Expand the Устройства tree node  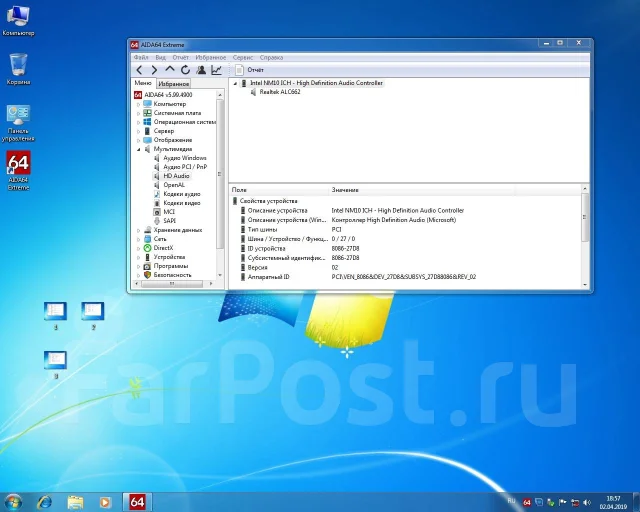click(138, 257)
